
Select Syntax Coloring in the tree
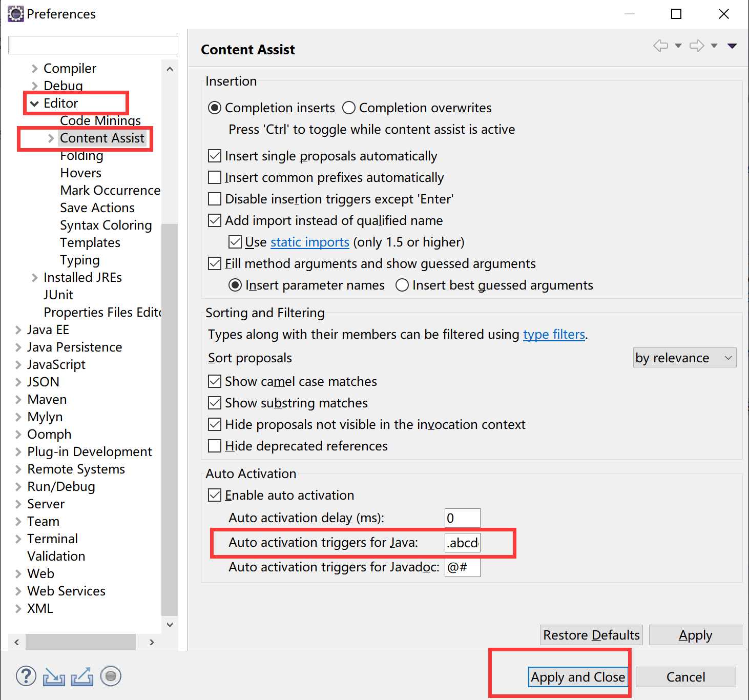point(106,225)
